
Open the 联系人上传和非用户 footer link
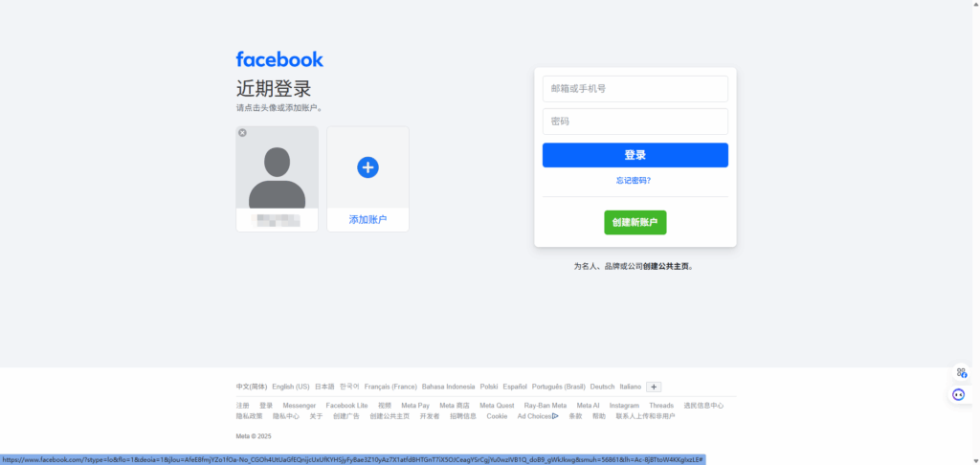tap(646, 416)
